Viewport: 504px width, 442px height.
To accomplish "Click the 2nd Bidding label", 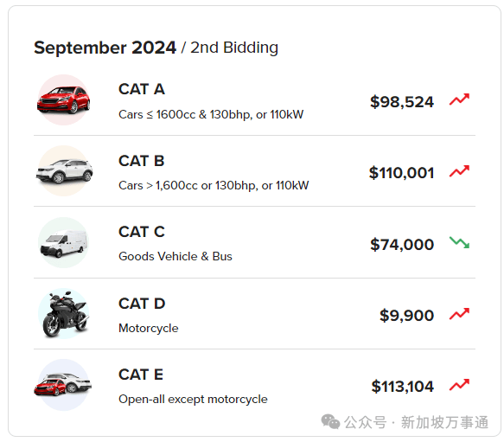I will 234,48.
